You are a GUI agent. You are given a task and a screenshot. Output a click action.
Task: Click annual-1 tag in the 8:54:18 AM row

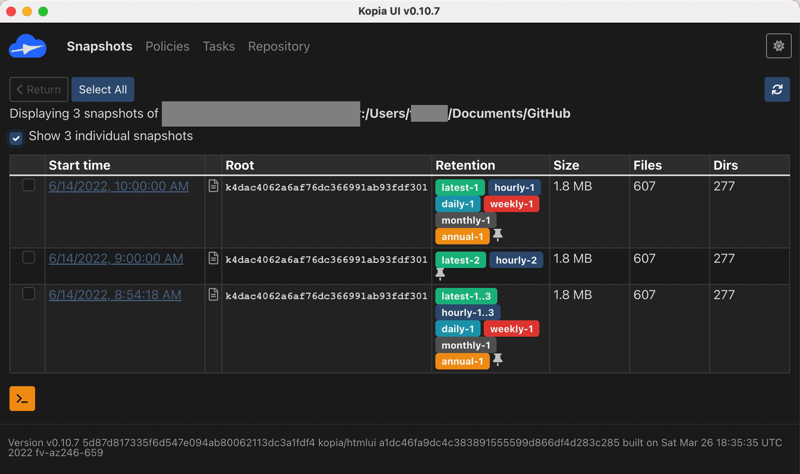[x=462, y=361]
